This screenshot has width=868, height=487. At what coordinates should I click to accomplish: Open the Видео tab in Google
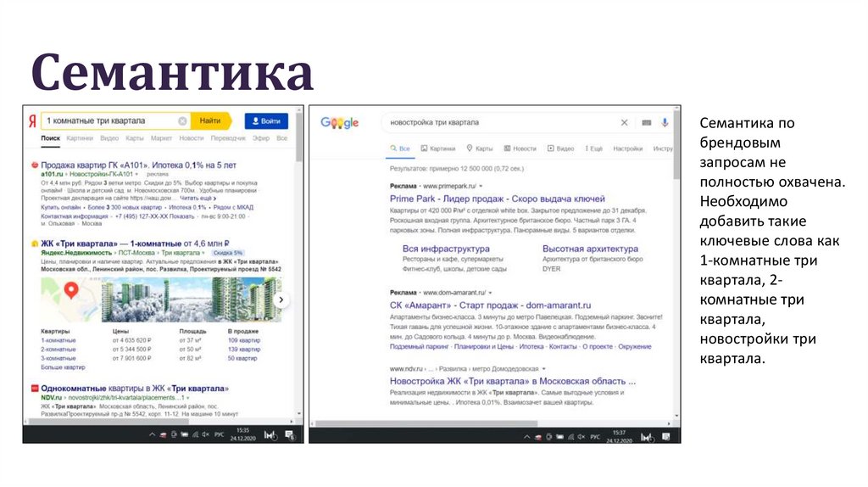click(561, 148)
